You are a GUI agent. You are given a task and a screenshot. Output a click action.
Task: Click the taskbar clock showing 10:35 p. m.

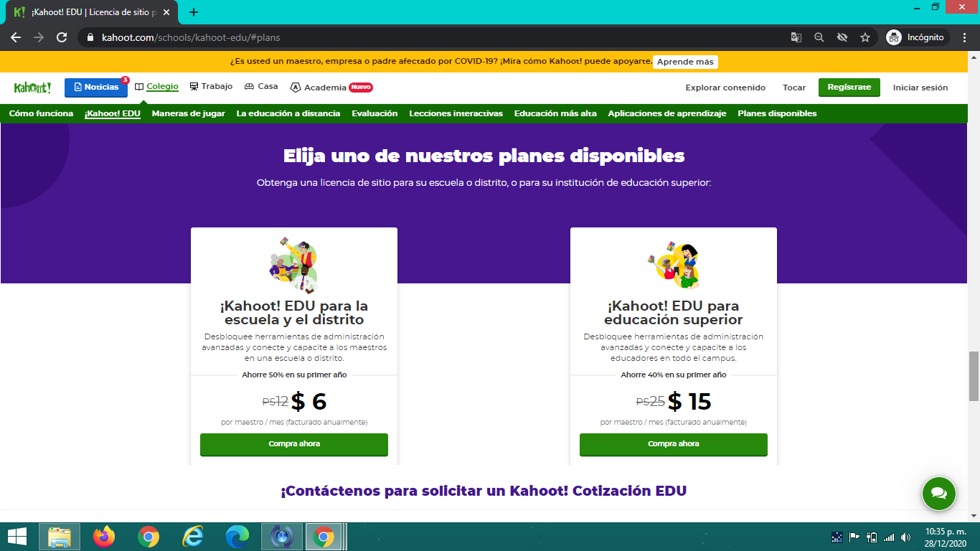(946, 537)
